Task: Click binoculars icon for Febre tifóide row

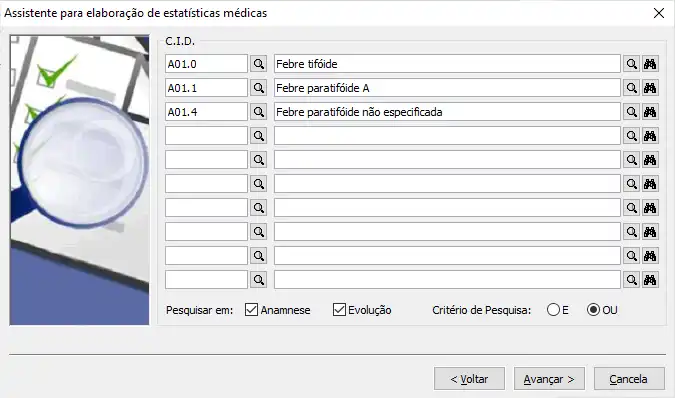Action: [650, 64]
